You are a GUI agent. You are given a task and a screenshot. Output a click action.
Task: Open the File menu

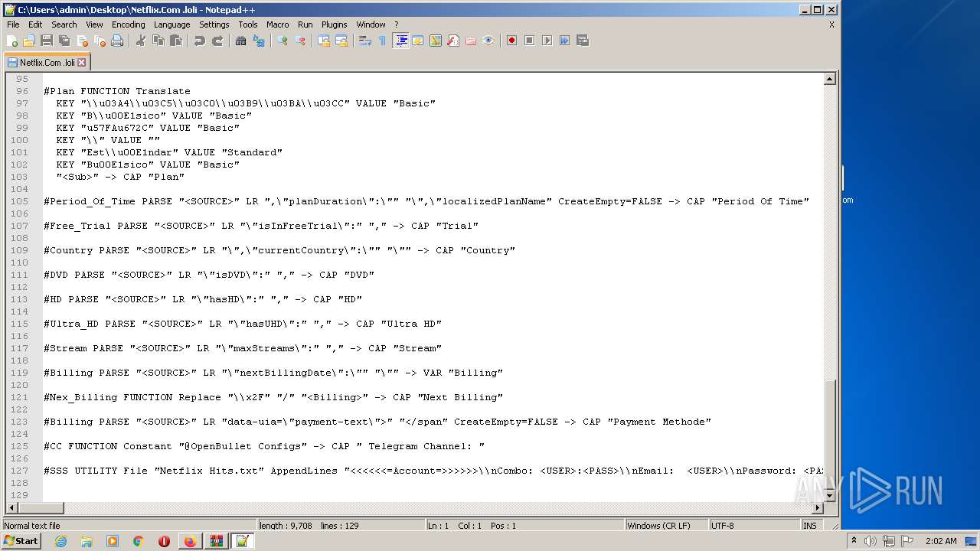(13, 24)
